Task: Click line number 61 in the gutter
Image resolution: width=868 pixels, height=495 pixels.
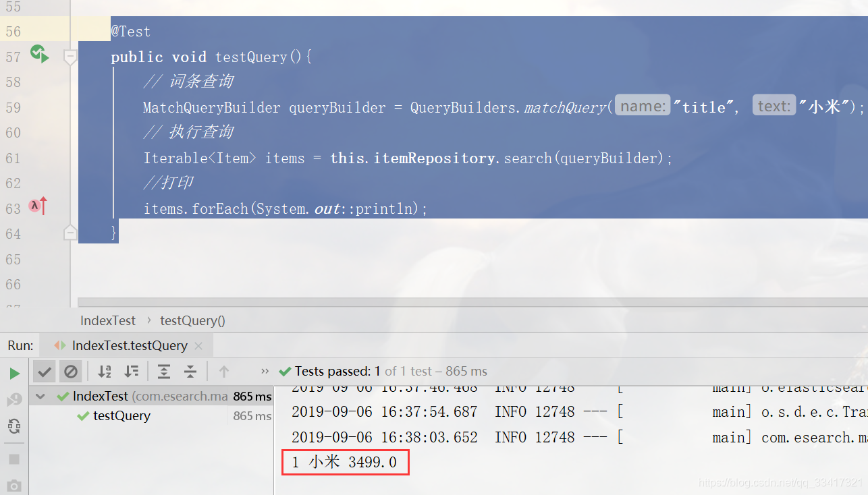Action: (13, 158)
